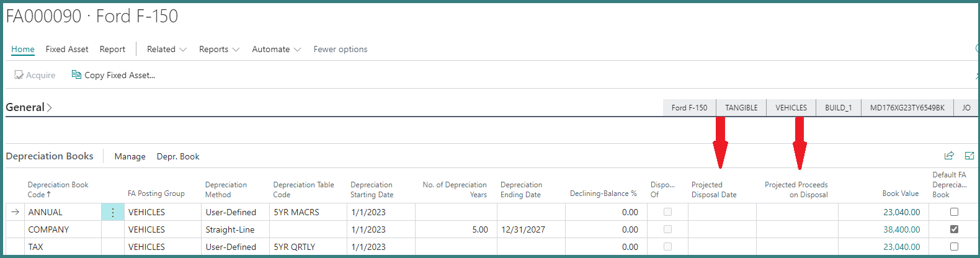This screenshot has height=258, width=980.
Task: Select the COMPANY depreciation book code cell
Action: 62,229
